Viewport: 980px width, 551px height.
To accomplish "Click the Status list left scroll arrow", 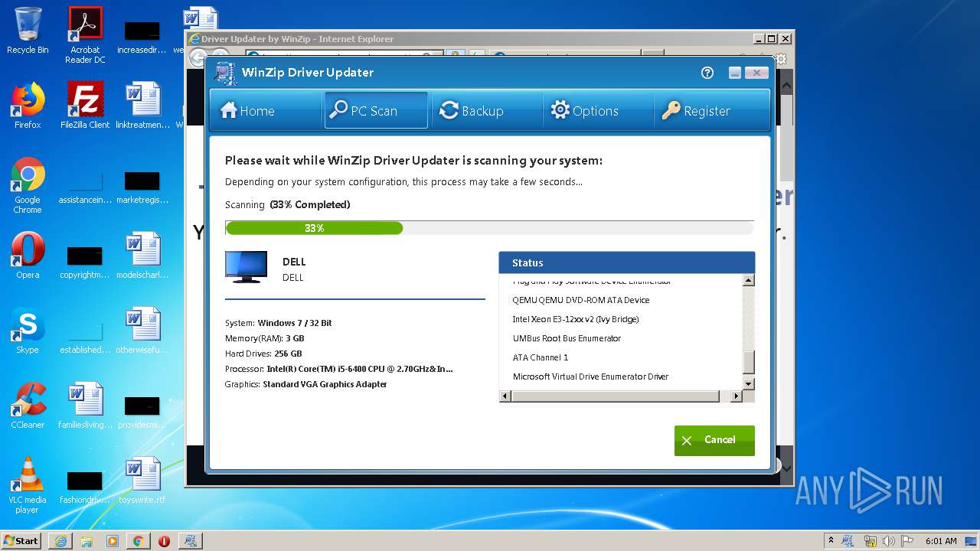I will pyautogui.click(x=505, y=396).
